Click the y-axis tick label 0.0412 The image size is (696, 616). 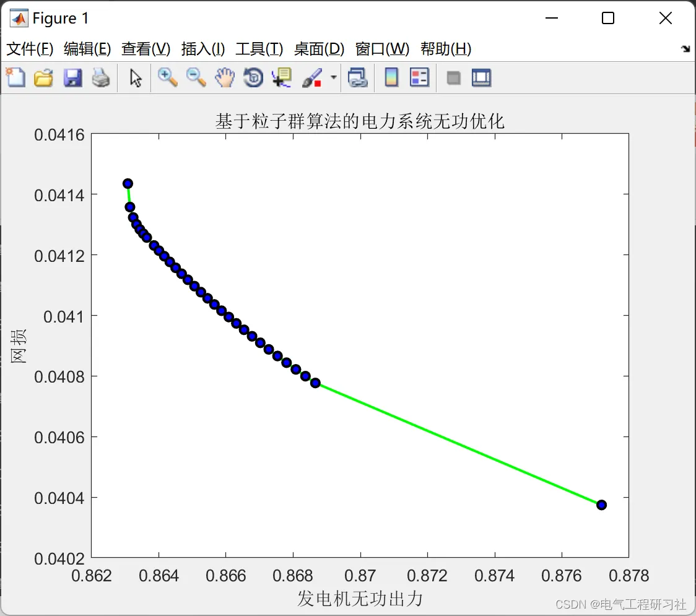pos(59,256)
